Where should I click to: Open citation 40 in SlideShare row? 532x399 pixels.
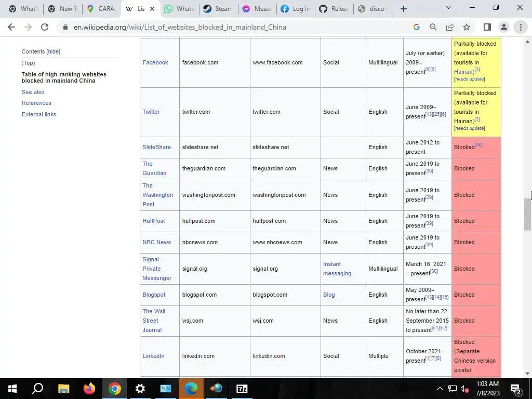click(478, 145)
